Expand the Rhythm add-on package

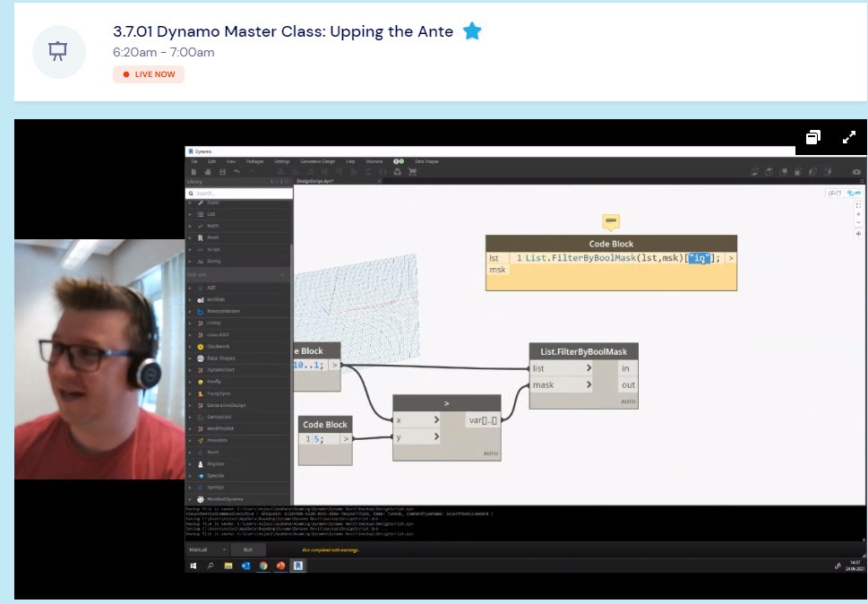tap(238, 464)
